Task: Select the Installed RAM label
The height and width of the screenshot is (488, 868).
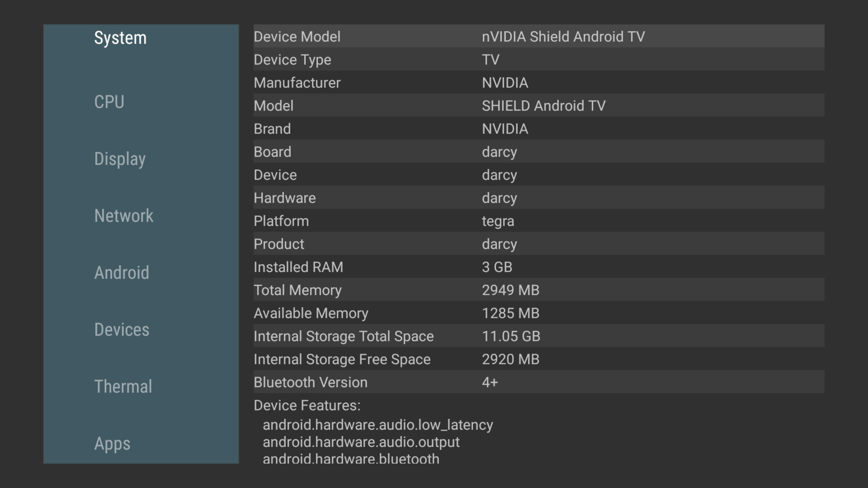Action: (x=298, y=267)
